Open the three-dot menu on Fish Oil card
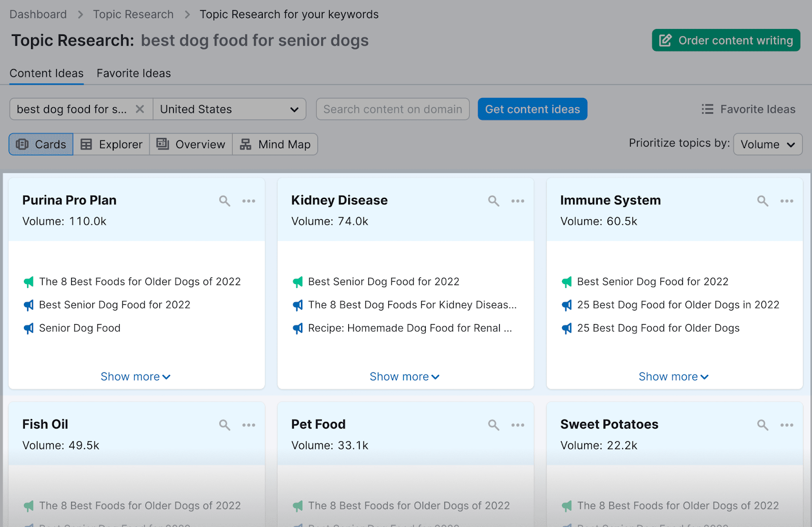 (249, 425)
